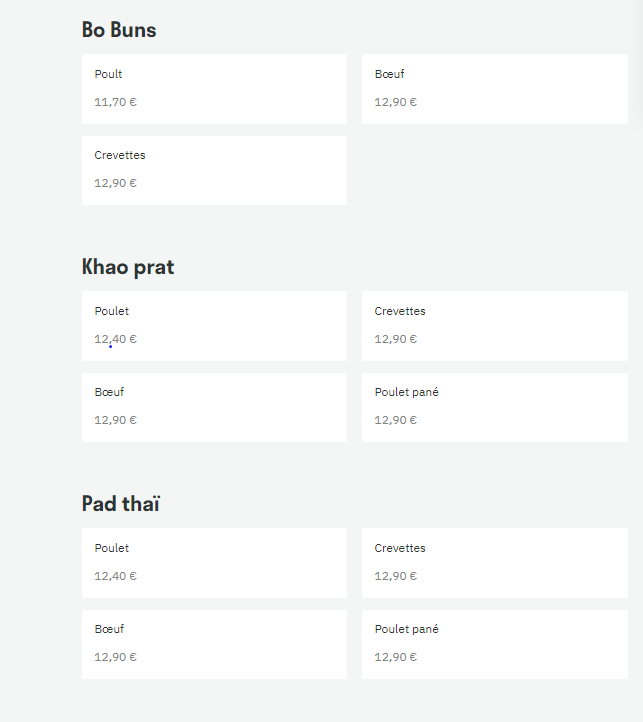Open Bœuf card in Khao prat

click(214, 408)
